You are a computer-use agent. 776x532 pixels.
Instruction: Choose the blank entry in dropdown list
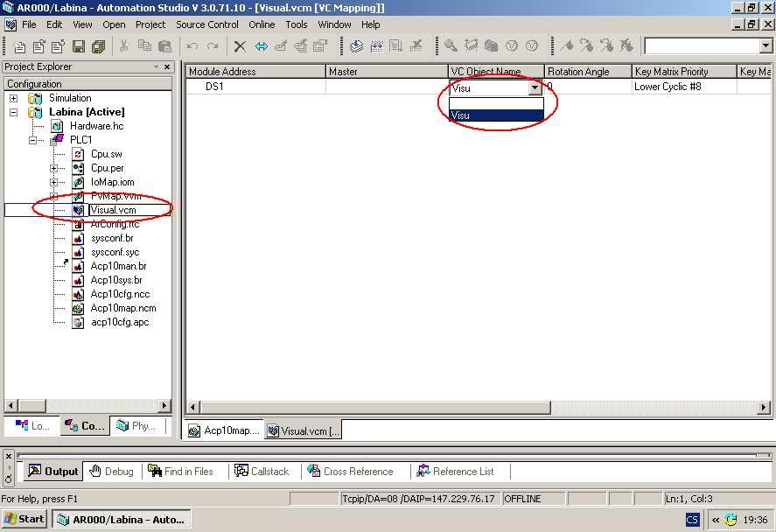(x=496, y=103)
